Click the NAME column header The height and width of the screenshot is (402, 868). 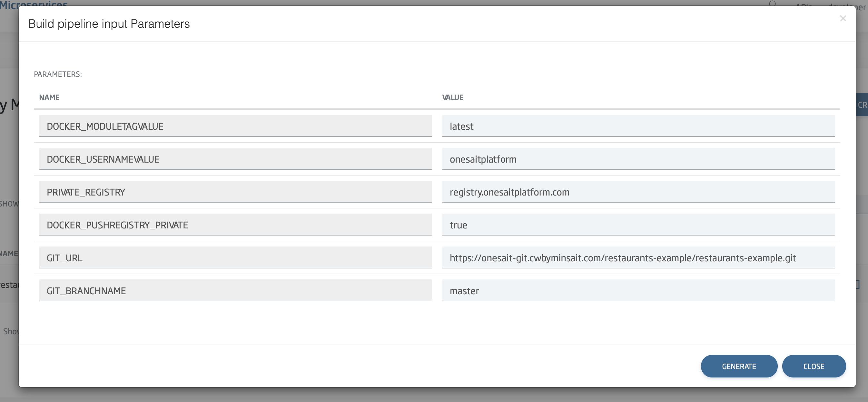[x=49, y=97]
